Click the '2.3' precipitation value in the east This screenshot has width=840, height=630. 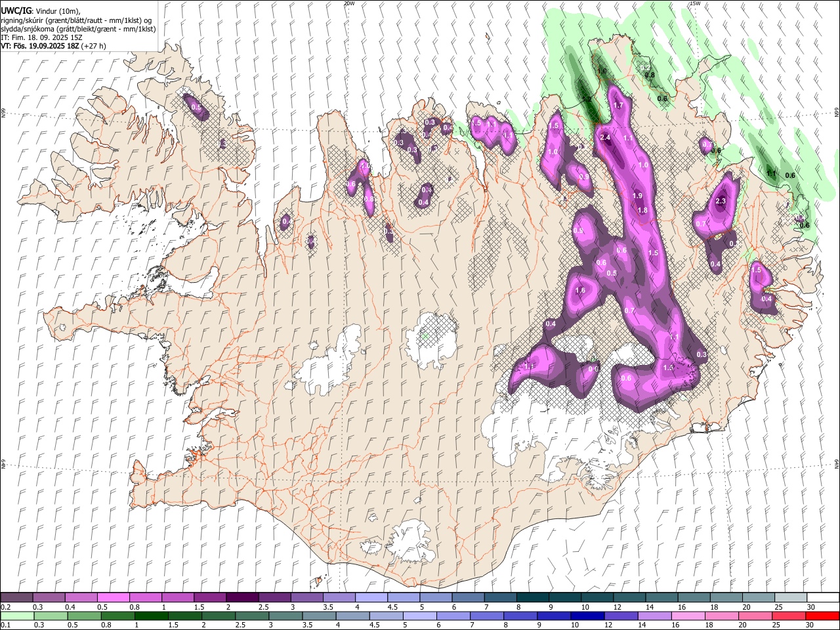coord(721,201)
